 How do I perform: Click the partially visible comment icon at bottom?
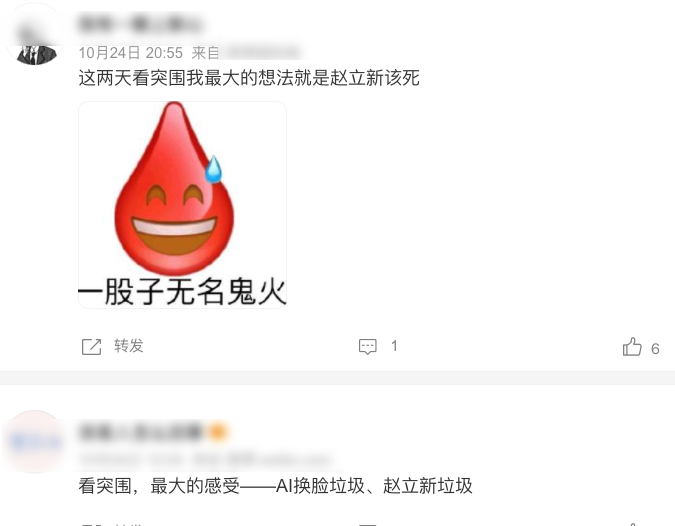pos(368,525)
